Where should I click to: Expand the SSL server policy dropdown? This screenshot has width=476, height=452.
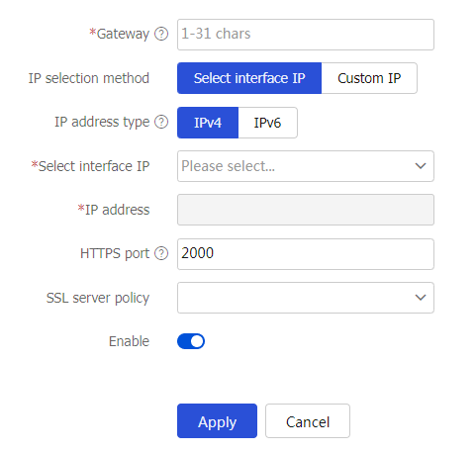[306, 298]
